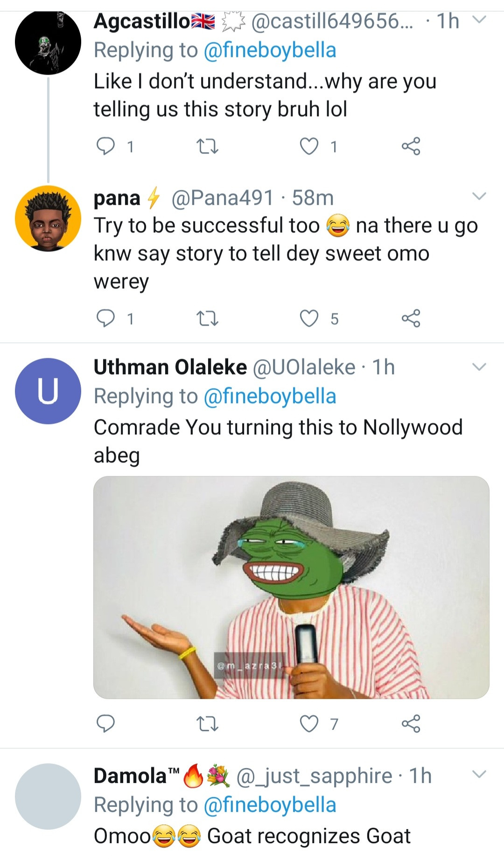Open options chevron on Damola's tweet

[x=480, y=775]
